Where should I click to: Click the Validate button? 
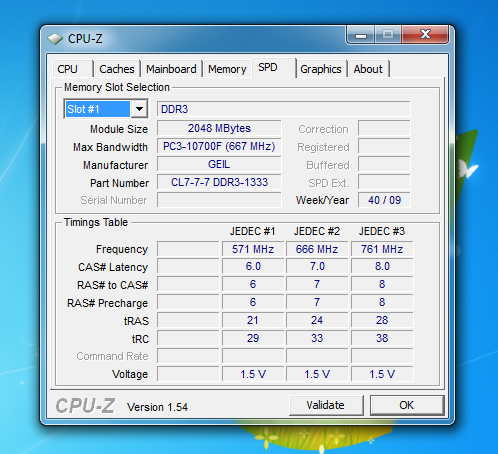pyautogui.click(x=326, y=405)
